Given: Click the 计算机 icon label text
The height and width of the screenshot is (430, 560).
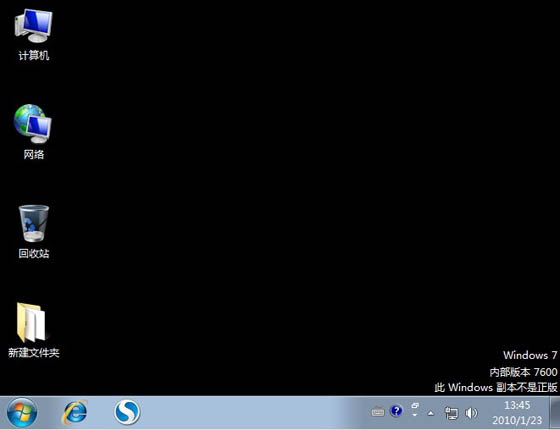Looking at the screenshot, I should 34,55.
